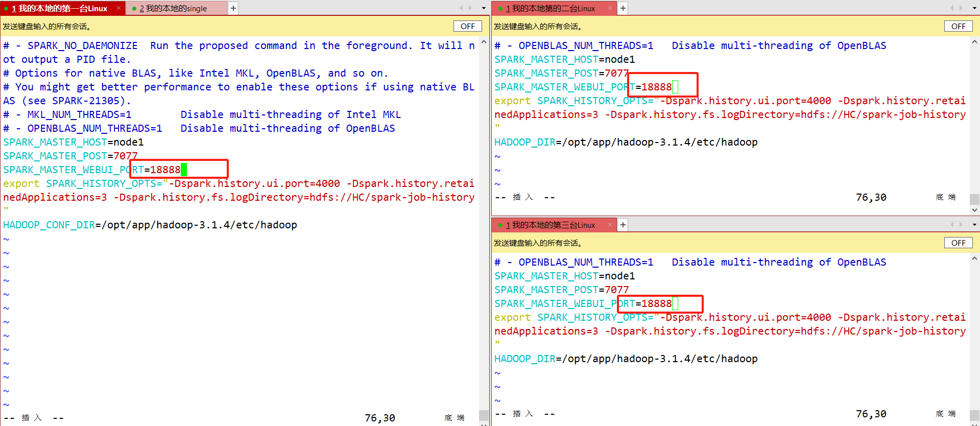Click MKL_NUM_THREADS=1 comment in left terminal
The width and height of the screenshot is (980, 426).
tap(202, 114)
